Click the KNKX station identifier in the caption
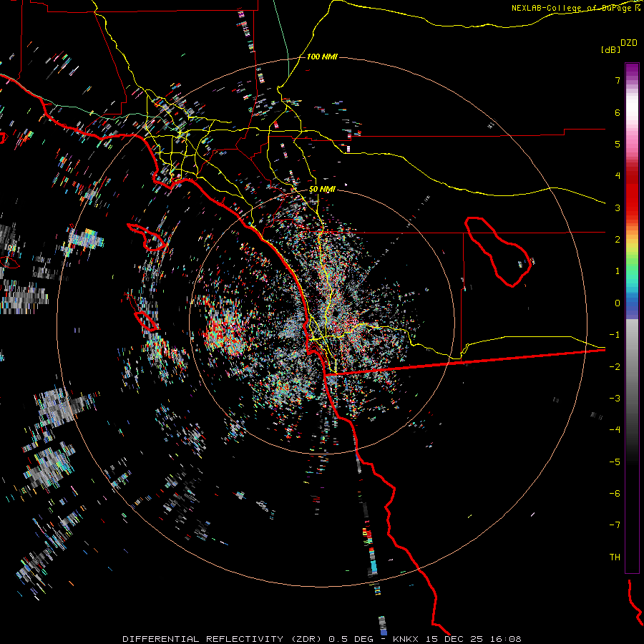644x644 pixels. coord(406,639)
